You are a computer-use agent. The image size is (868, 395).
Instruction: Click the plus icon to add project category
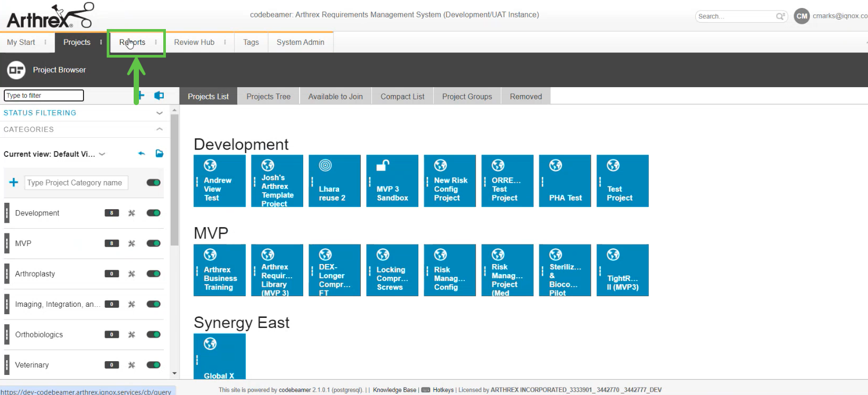pos(14,182)
